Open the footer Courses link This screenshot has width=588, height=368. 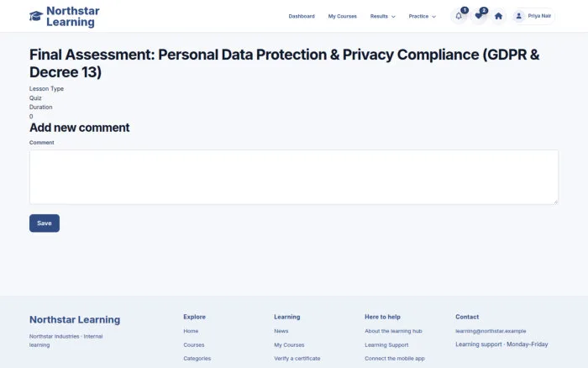(194, 344)
